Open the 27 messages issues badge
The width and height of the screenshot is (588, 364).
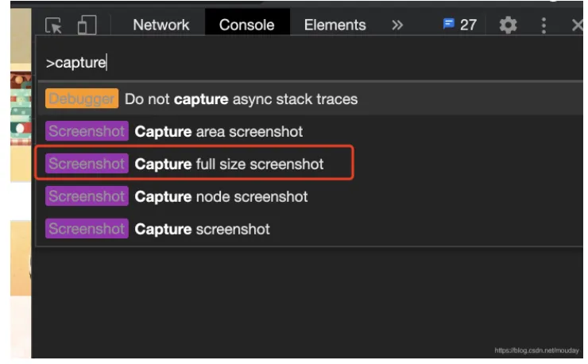[460, 25]
